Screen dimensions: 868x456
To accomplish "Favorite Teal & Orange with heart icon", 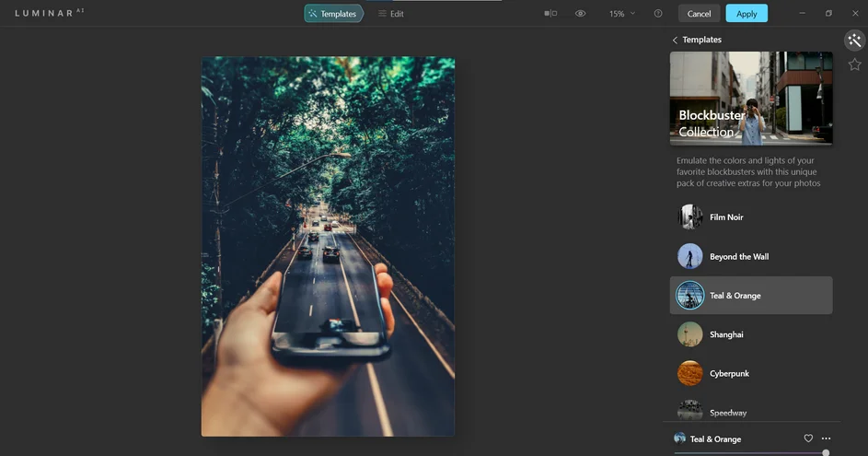I will 808,438.
